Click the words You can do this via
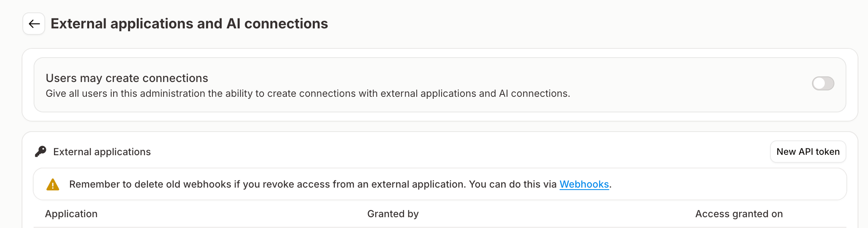Viewport: 868px width, 228px height. pos(512,184)
